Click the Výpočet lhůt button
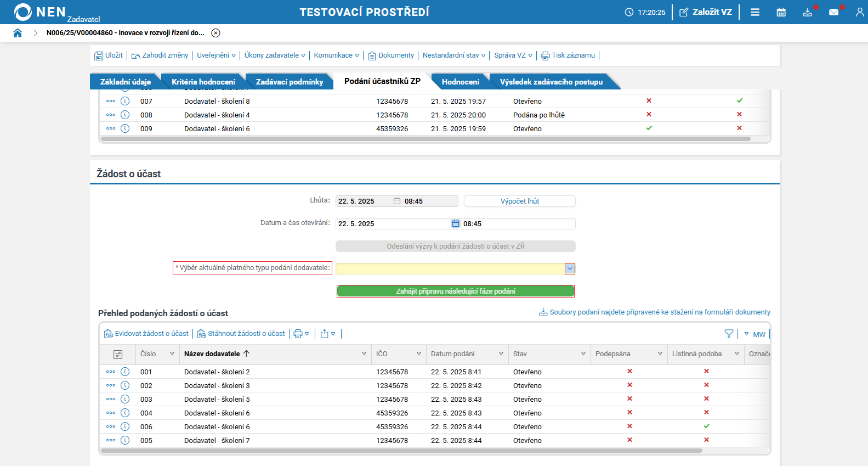The height and width of the screenshot is (466, 868). pos(519,201)
